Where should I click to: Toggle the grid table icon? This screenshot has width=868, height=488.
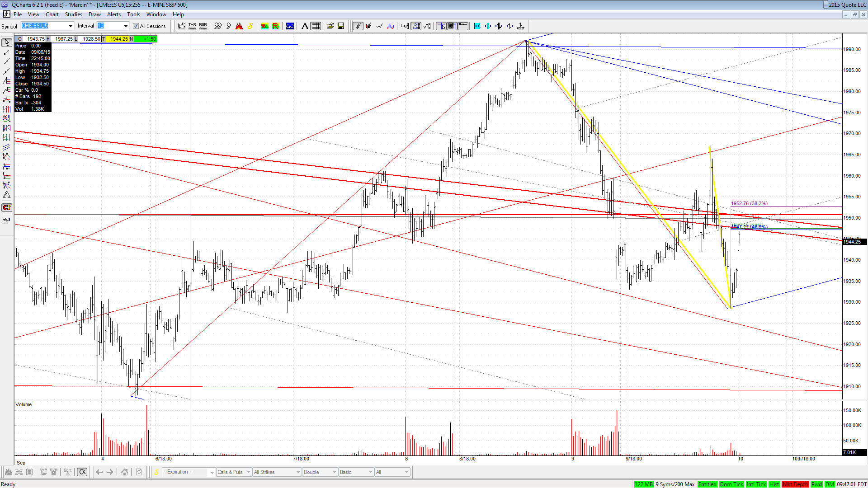click(x=316, y=26)
